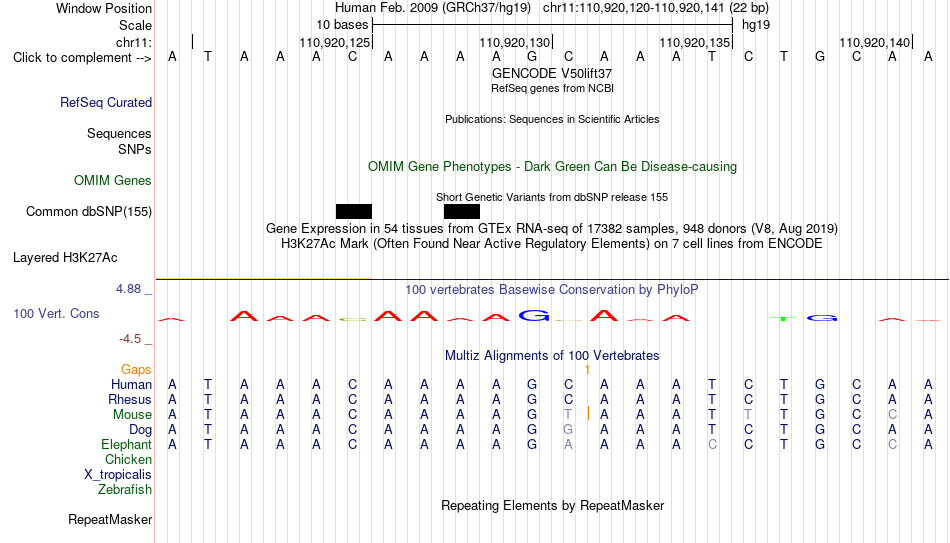Click the Dog row's light G mismatch base
The height and width of the screenshot is (543, 950).
tap(568, 430)
